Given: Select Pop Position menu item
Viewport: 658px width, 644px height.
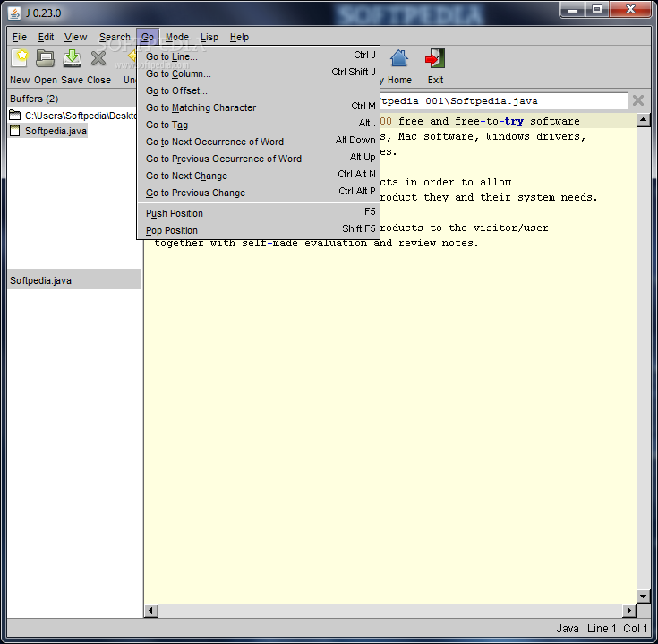Looking at the screenshot, I should coord(259,229).
